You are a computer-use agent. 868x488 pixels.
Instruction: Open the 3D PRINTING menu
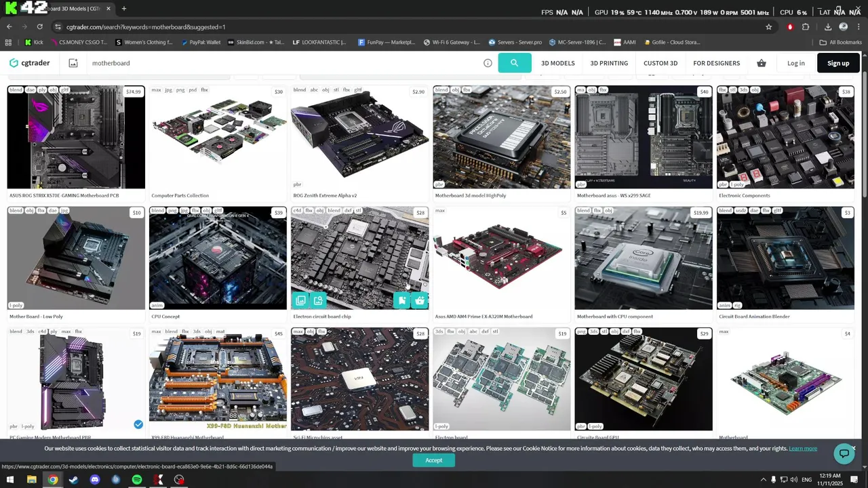pyautogui.click(x=609, y=63)
